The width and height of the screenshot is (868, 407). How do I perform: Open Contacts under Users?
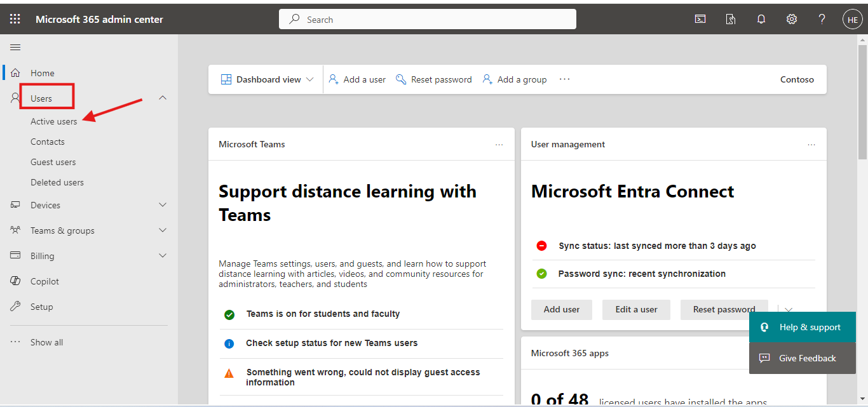[x=48, y=142]
